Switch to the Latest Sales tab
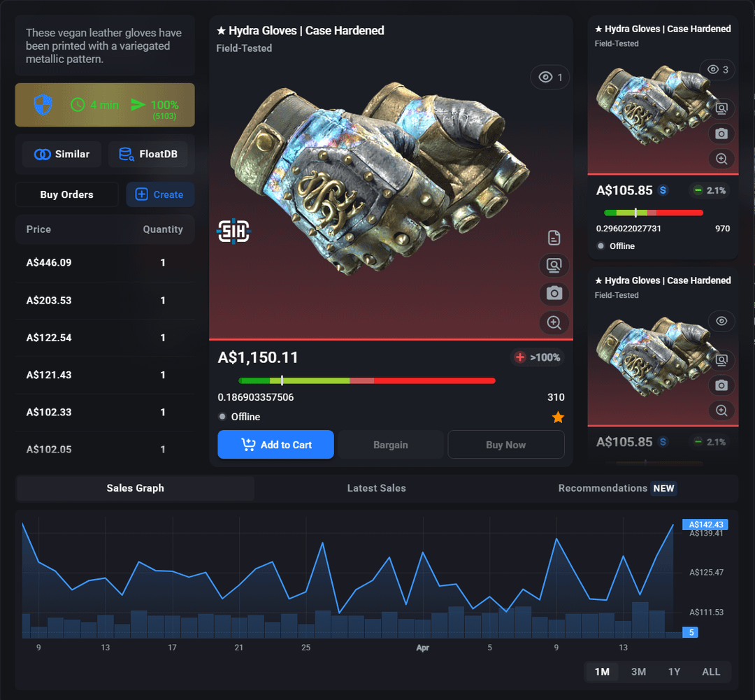Viewport: 755px width, 700px height. pyautogui.click(x=376, y=488)
